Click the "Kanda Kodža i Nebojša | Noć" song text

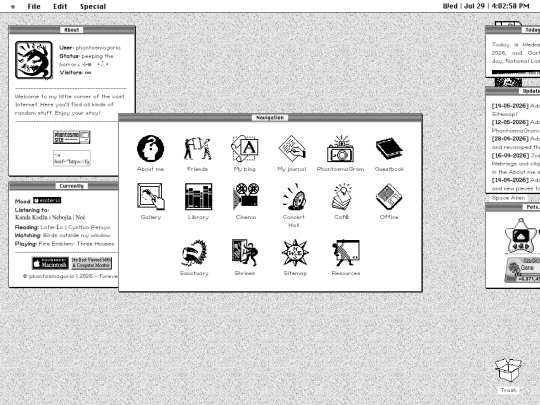pos(50,217)
